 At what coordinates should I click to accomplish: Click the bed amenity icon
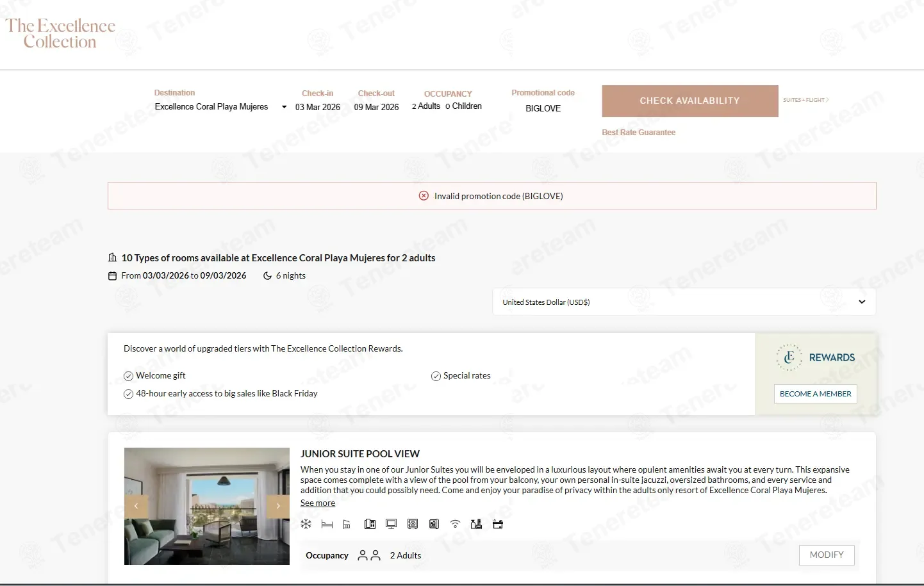[327, 524]
